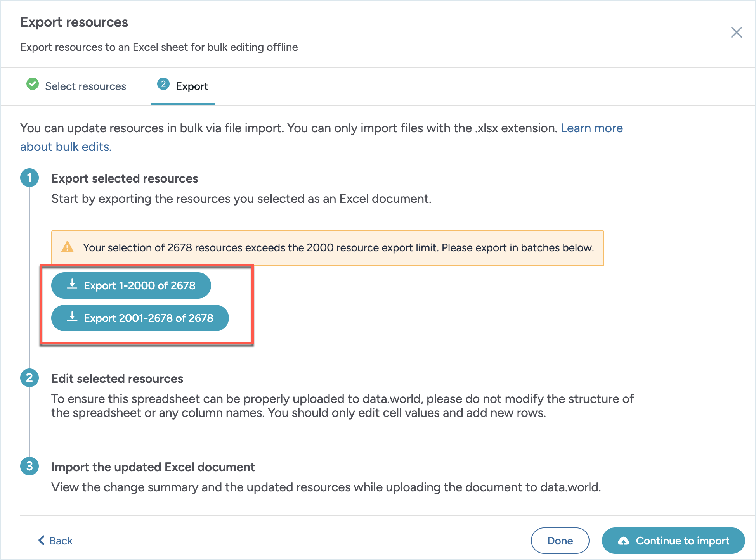Click the Export selected resources heading
Viewport: 756px width, 560px height.
point(125,178)
